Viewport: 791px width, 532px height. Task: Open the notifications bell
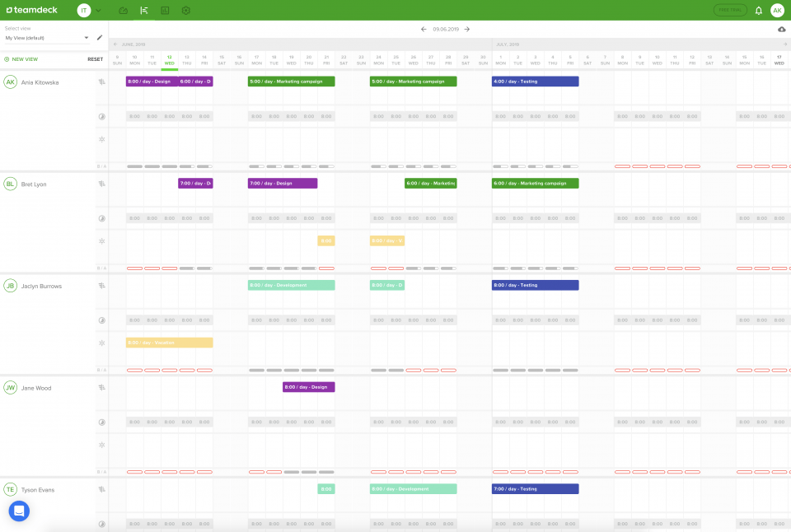point(759,10)
